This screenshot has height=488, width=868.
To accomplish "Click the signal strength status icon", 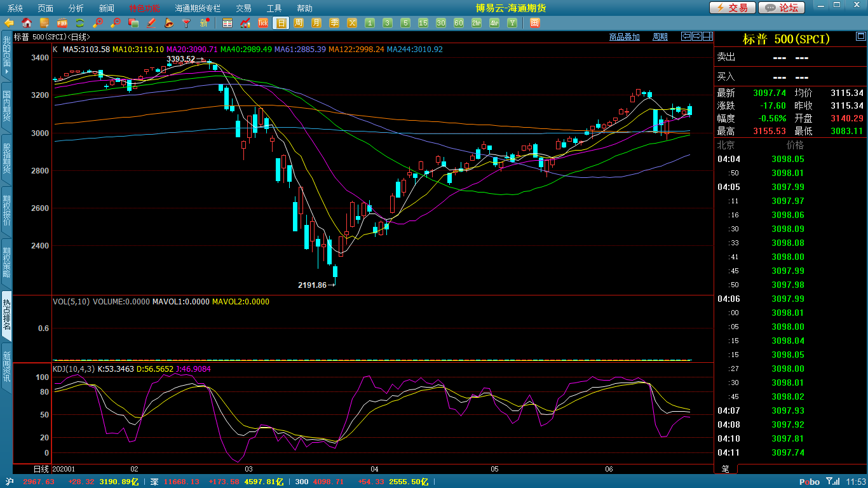I will pyautogui.click(x=832, y=482).
